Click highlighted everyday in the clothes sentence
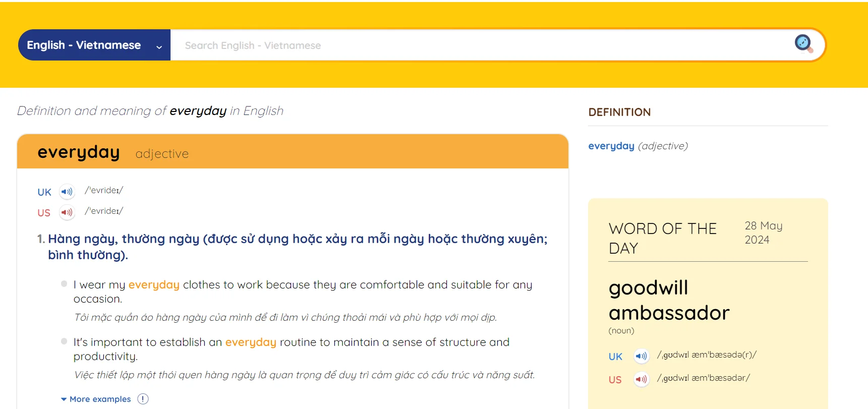Screen dimensions: 868x409 coord(154,284)
